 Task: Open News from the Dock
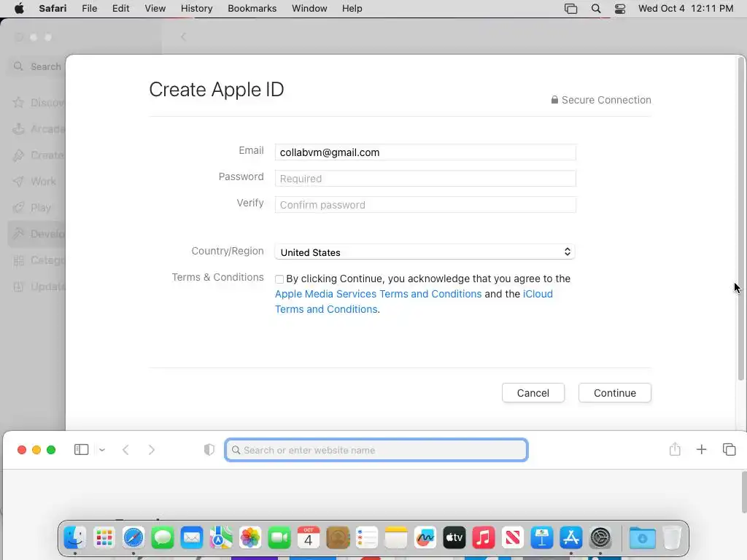coord(513,538)
